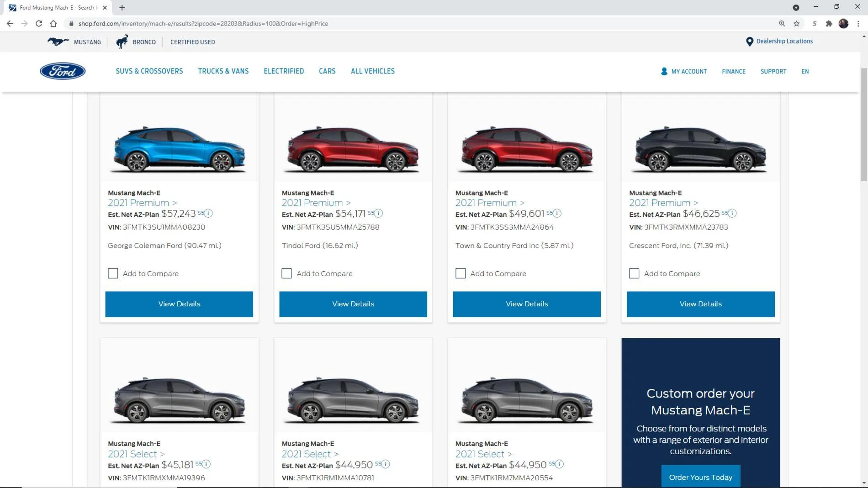868x488 pixels.
Task: Open the Chrome profile avatar
Action: pyautogui.click(x=843, y=23)
